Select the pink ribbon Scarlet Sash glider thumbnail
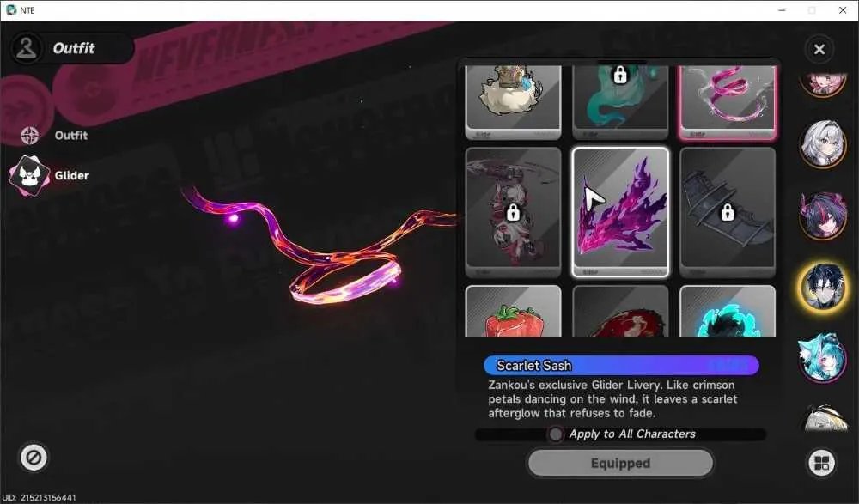Viewport: 859px width, 504px height. click(728, 102)
